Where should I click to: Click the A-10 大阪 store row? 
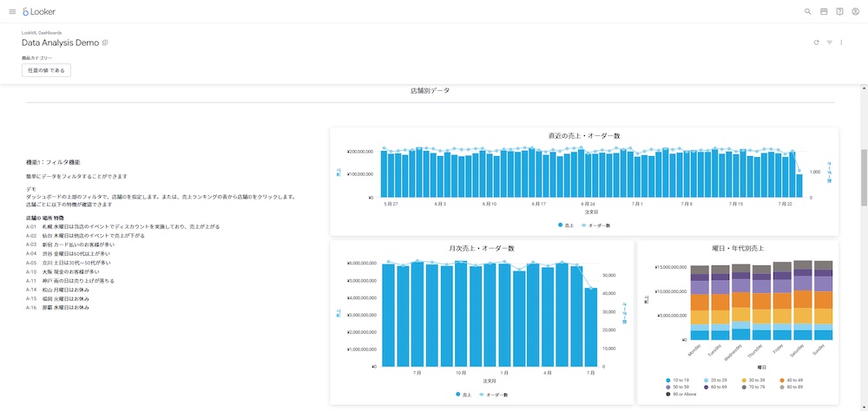click(x=62, y=271)
